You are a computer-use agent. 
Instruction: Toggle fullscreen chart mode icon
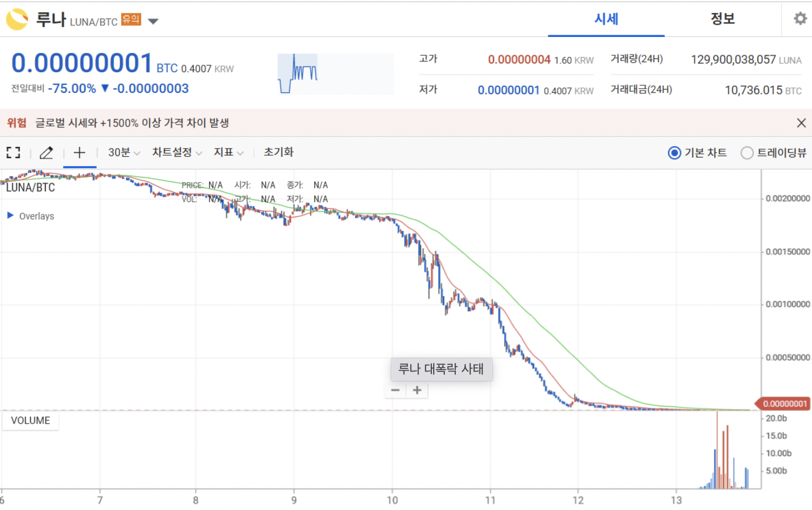coord(13,153)
